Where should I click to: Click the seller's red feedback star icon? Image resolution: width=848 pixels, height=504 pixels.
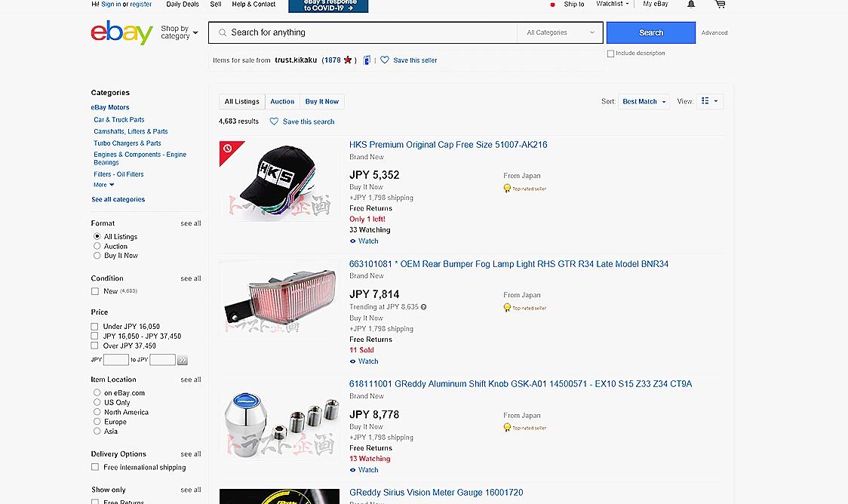(x=348, y=60)
